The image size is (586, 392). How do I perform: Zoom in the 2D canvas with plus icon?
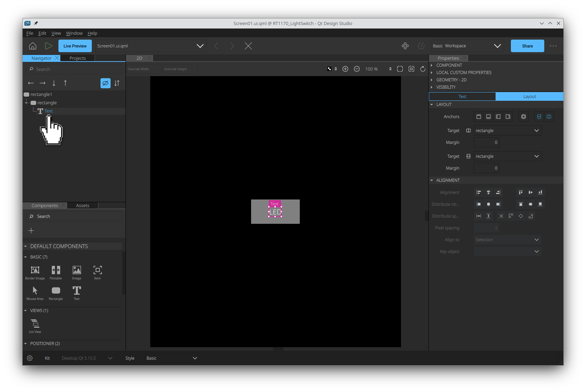[345, 69]
